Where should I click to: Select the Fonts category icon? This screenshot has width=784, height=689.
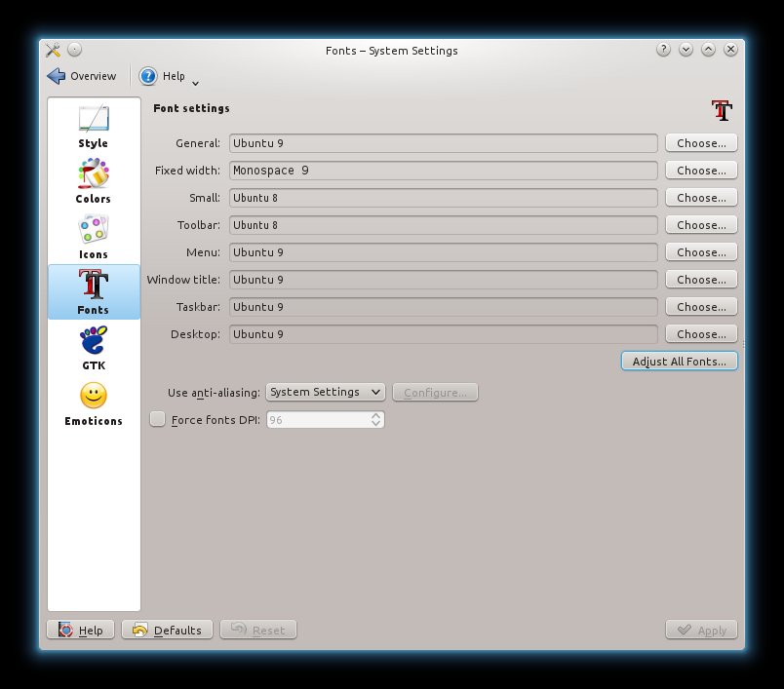[94, 285]
